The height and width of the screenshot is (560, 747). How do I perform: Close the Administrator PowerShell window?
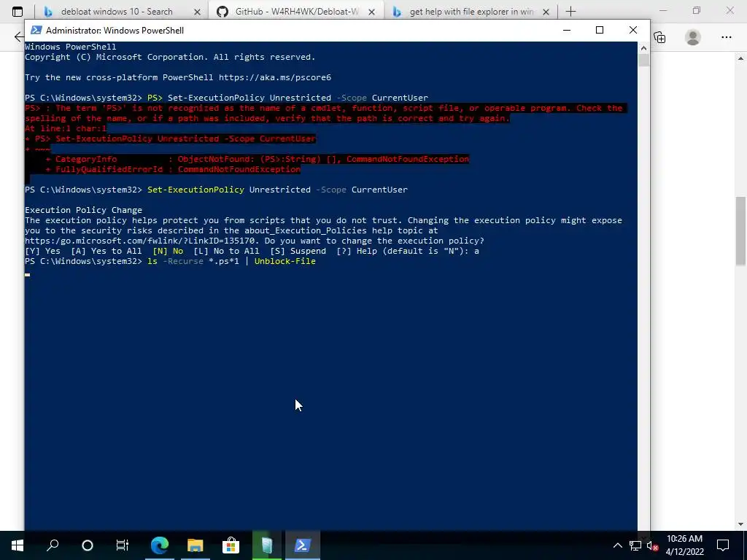(633, 30)
